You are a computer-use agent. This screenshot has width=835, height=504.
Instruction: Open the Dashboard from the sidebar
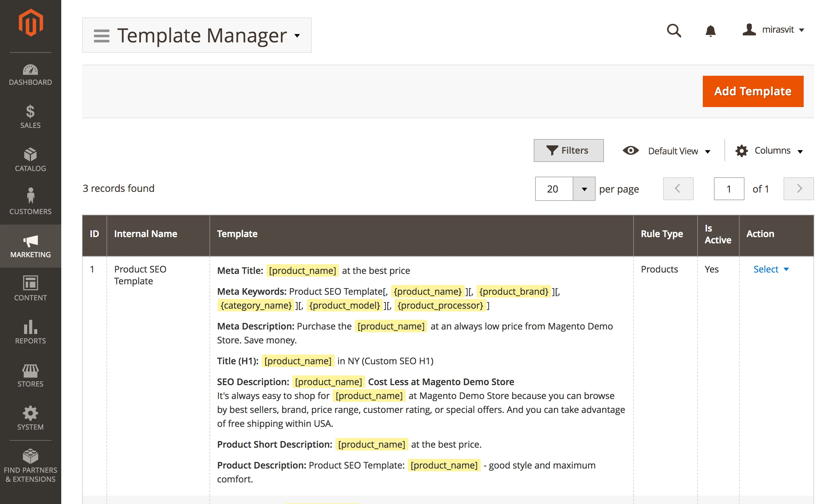pos(31,74)
